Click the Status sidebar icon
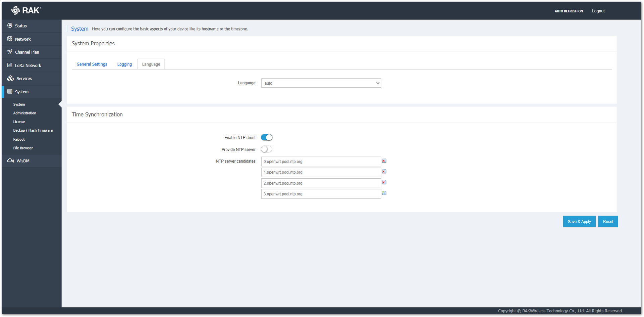The height and width of the screenshot is (317, 644). [x=10, y=26]
